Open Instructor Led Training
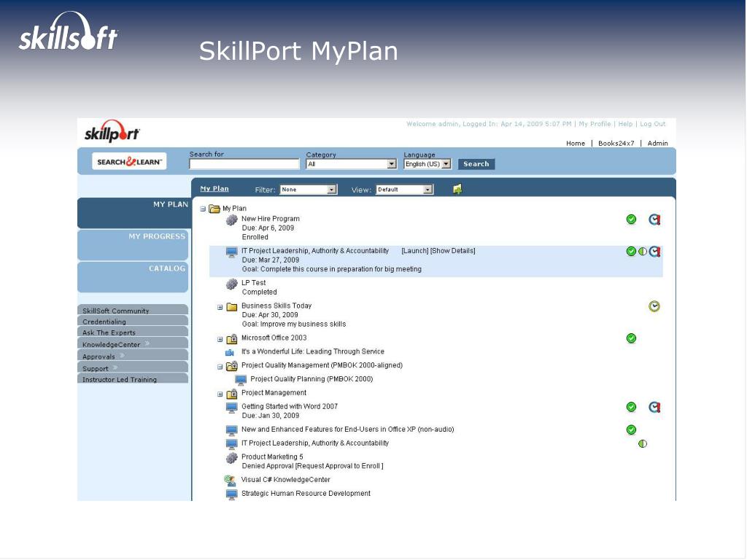 (x=133, y=379)
